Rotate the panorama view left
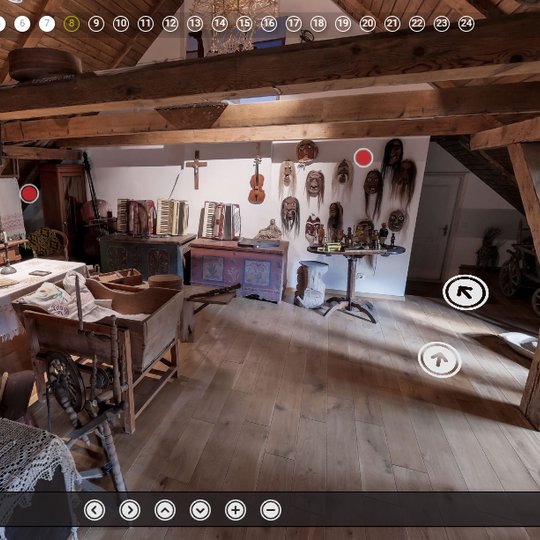The width and height of the screenshot is (540, 540). pyautogui.click(x=94, y=510)
